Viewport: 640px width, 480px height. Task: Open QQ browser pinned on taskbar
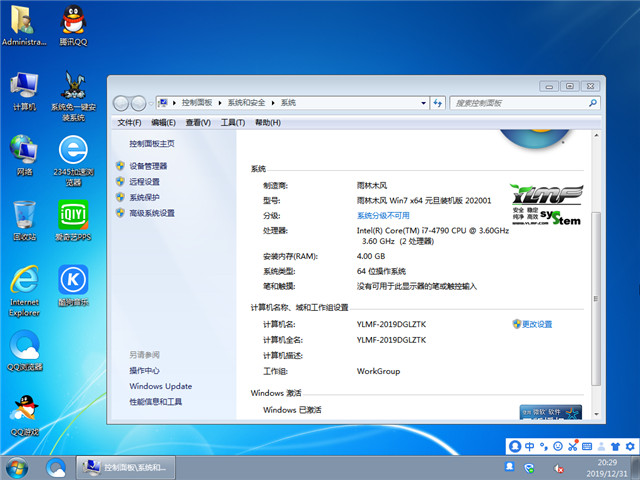(56, 468)
